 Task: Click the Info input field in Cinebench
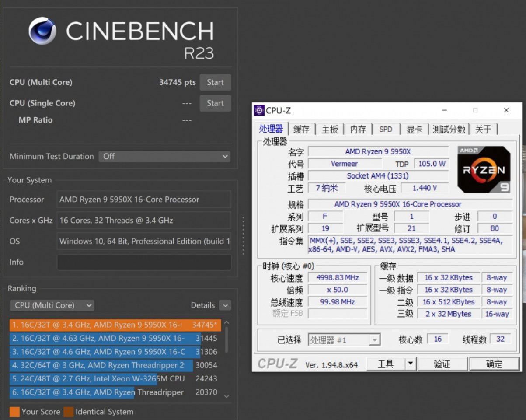[x=144, y=262]
